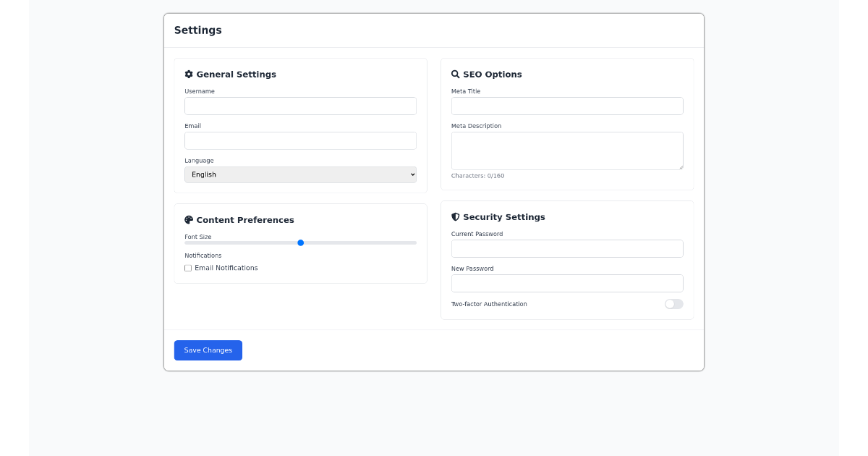The width and height of the screenshot is (868, 456).
Task: Adjust the Font Size slider handle
Action: [x=300, y=242]
